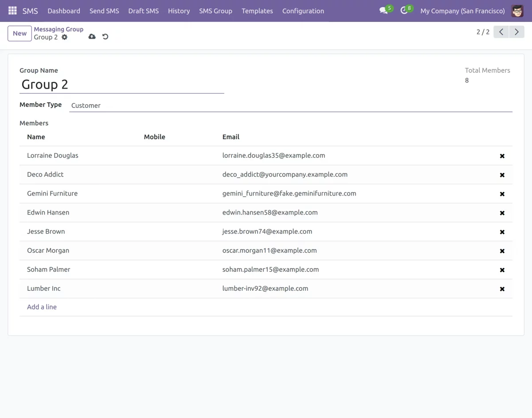Go to the previous record with the left arrow
This screenshot has height=418, width=532.
(501, 31)
